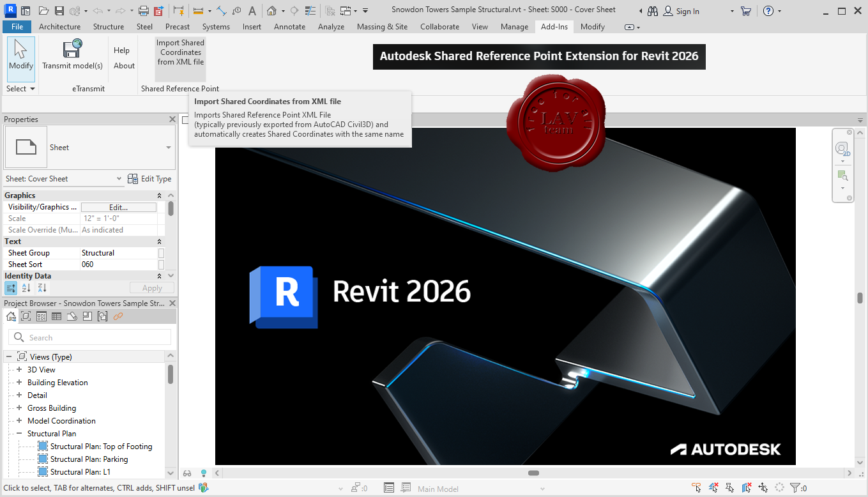Collapse the Views (Type) tree node

point(9,357)
